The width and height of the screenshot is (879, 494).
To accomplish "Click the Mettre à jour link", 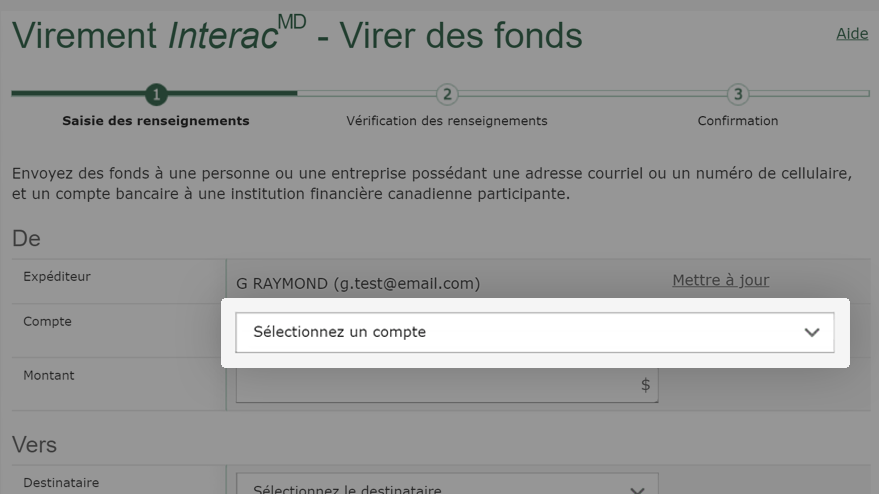I will click(720, 280).
